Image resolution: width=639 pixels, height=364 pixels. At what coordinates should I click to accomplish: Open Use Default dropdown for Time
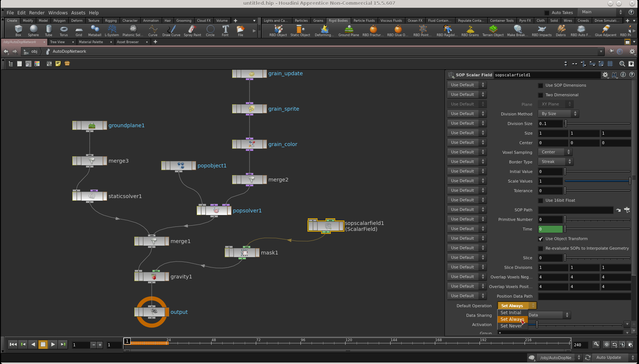click(x=467, y=229)
